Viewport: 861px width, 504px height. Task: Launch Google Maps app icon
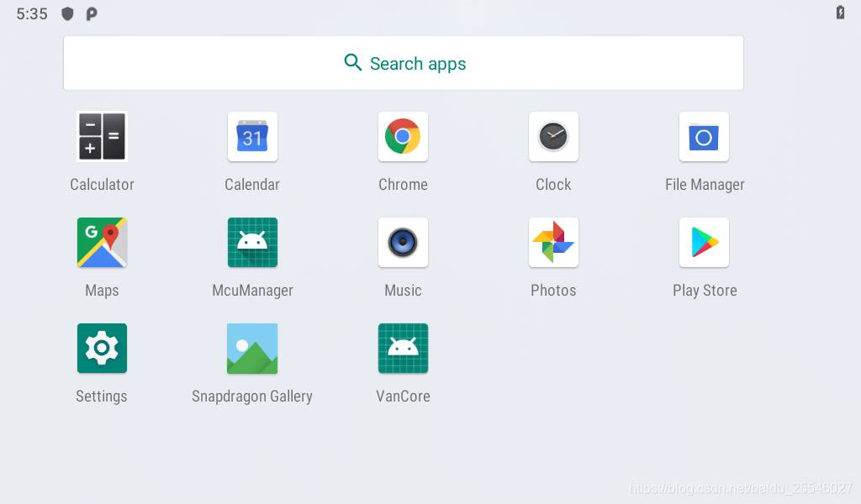pyautogui.click(x=102, y=243)
